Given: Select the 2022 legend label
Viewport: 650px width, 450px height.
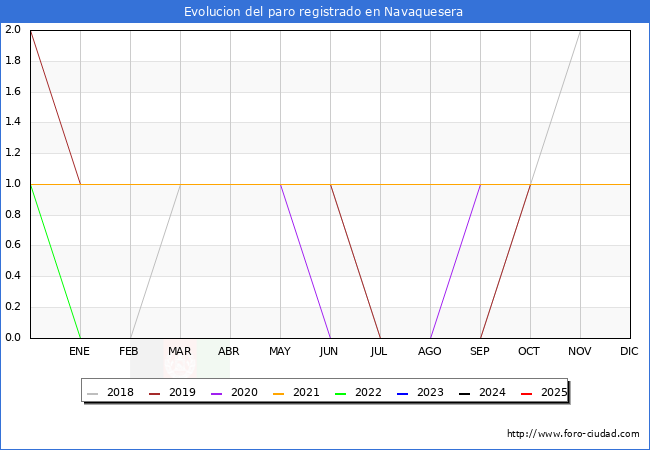Looking at the screenshot, I should click(x=368, y=392).
